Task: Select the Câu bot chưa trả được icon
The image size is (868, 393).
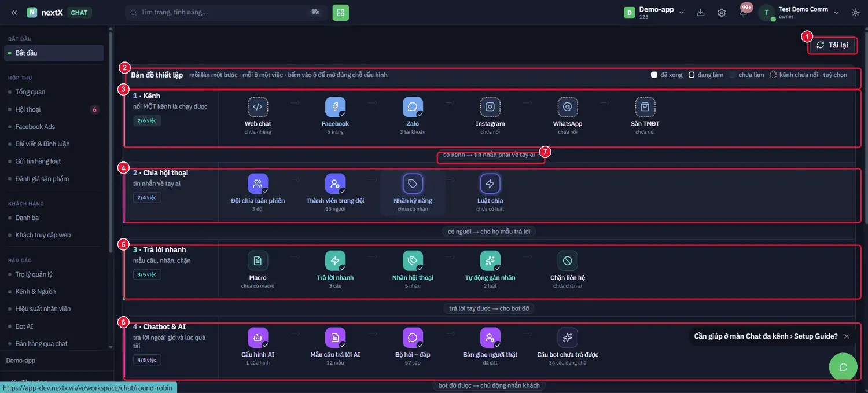Action: pyautogui.click(x=568, y=338)
